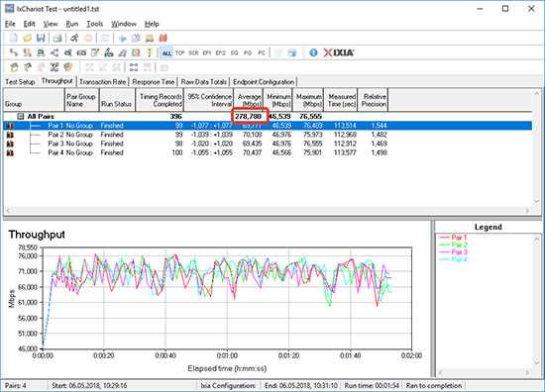Image resolution: width=545 pixels, height=392 pixels.
Task: Click the 'Ran to completion' status bar text
Action: coord(433,385)
